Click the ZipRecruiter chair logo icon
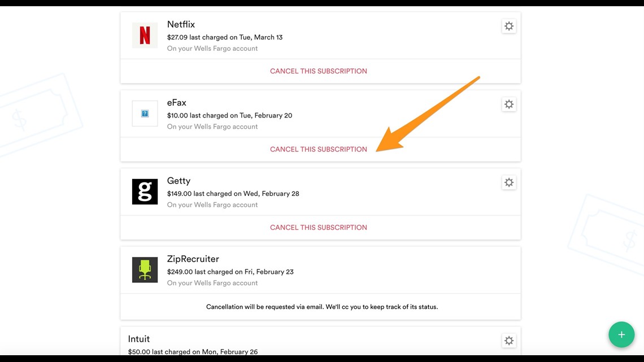 click(x=145, y=270)
